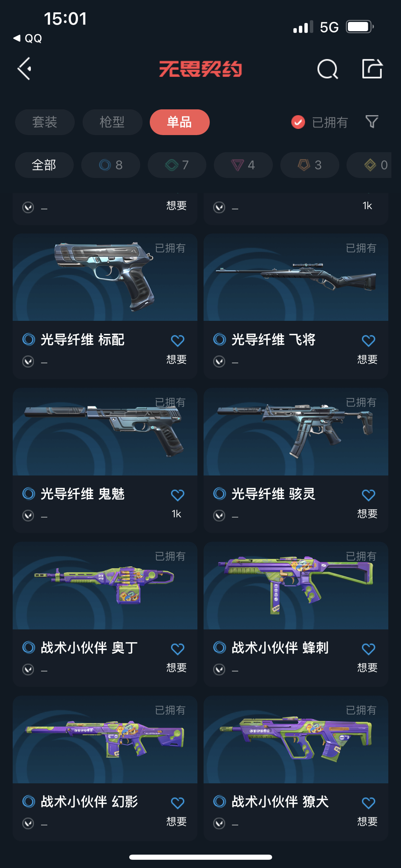401x868 pixels.
Task: Return to QQ app from status bar
Action: pos(27,38)
